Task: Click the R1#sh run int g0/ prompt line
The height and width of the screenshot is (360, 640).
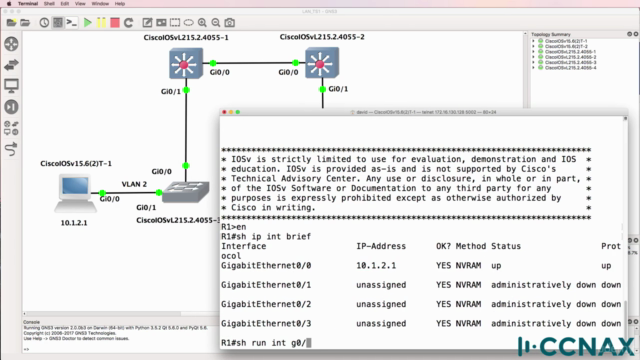Action: [x=266, y=343]
